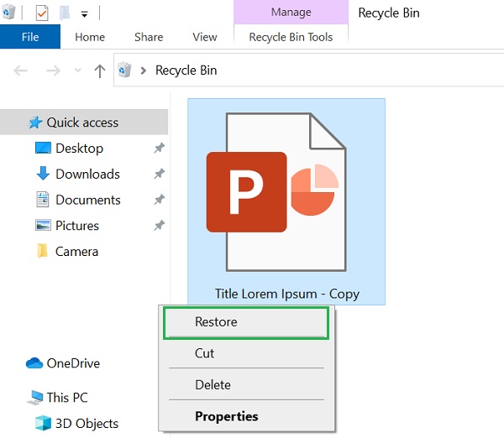Choose Delete from the context menu
This screenshot has width=504, height=438.
(246, 384)
